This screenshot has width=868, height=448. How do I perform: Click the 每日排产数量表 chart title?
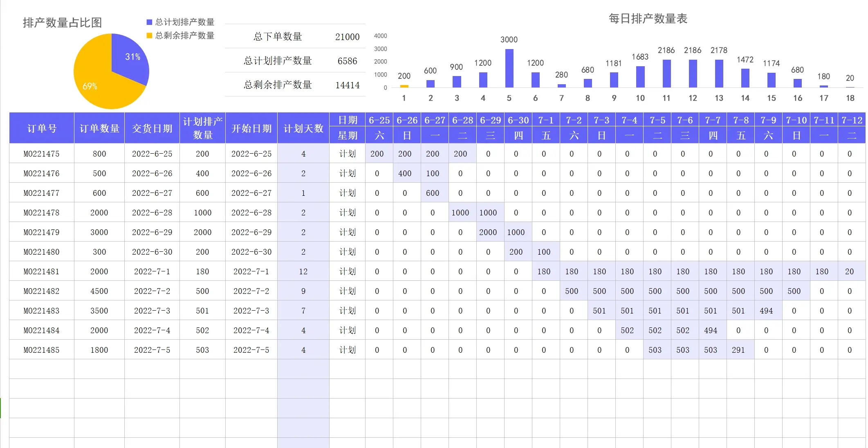click(647, 18)
